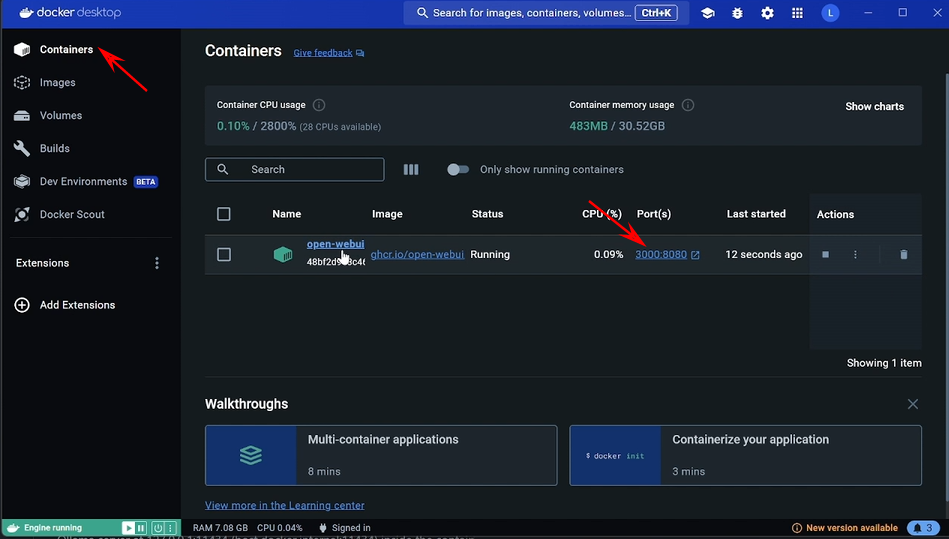Open the Learning center graduation cap icon
Image resolution: width=949 pixels, height=539 pixels.
tap(708, 13)
